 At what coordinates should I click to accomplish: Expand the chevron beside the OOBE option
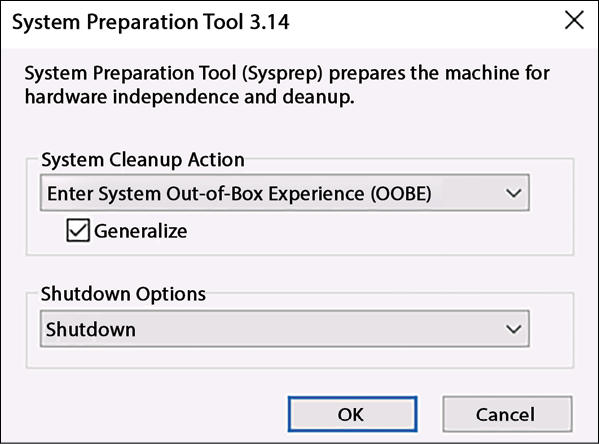(513, 193)
